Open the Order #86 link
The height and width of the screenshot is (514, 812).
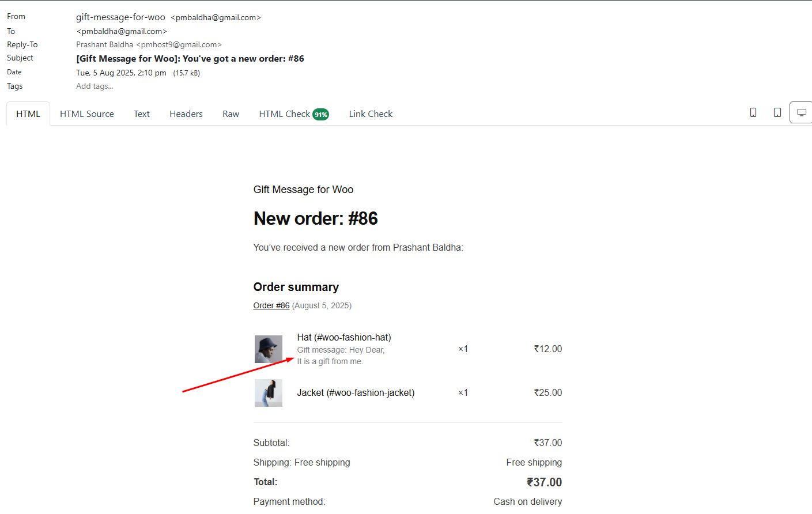click(x=271, y=305)
